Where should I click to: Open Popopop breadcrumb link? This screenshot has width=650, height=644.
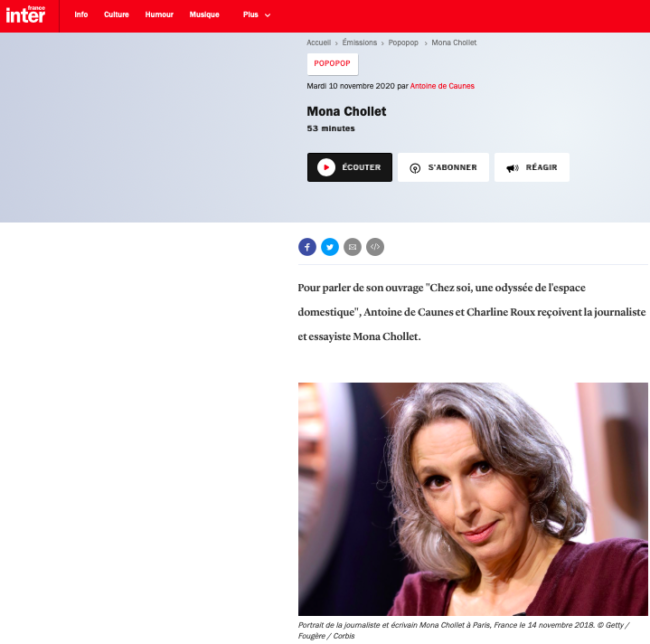pyautogui.click(x=403, y=43)
